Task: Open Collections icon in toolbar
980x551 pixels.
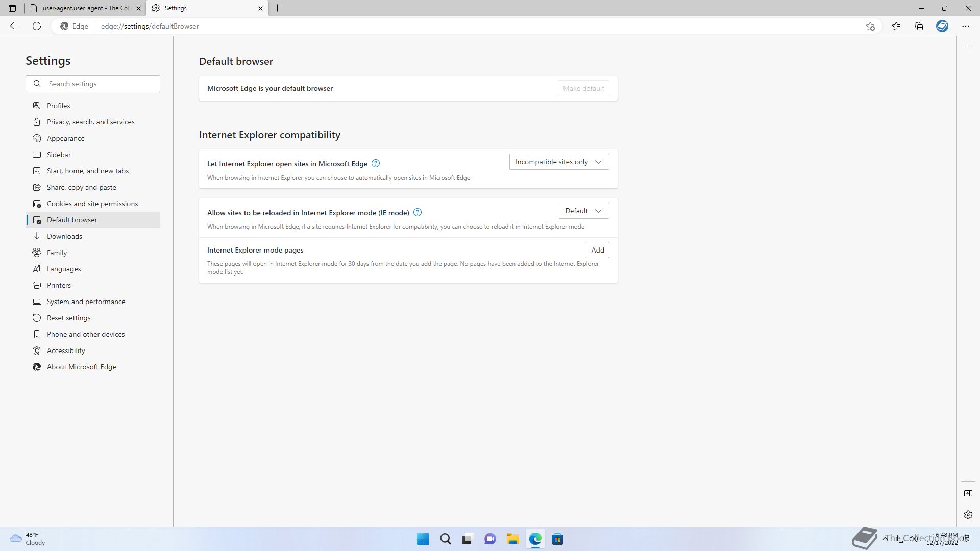Action: (919, 26)
